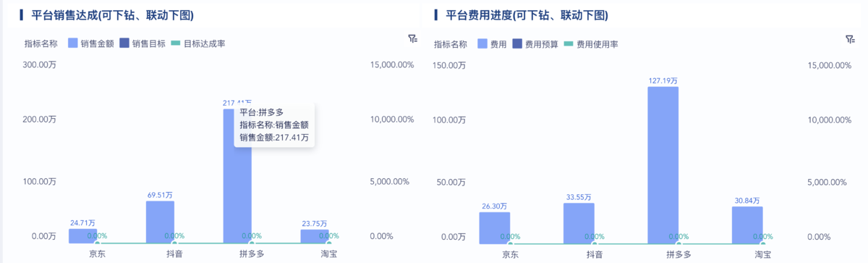Click the 平台销售达成 chart title
The image size is (868, 263).
click(x=112, y=15)
